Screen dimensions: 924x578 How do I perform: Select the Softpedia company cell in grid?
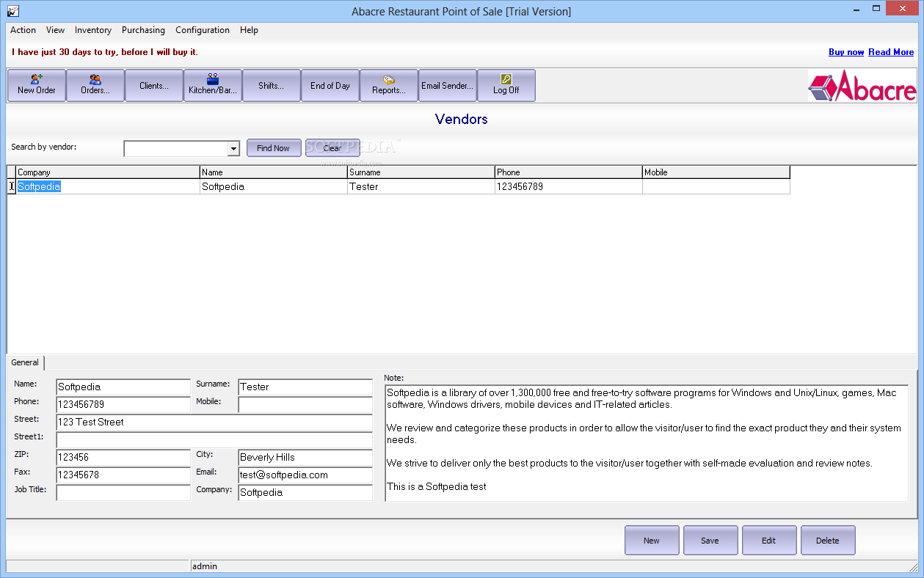pyautogui.click(x=108, y=186)
